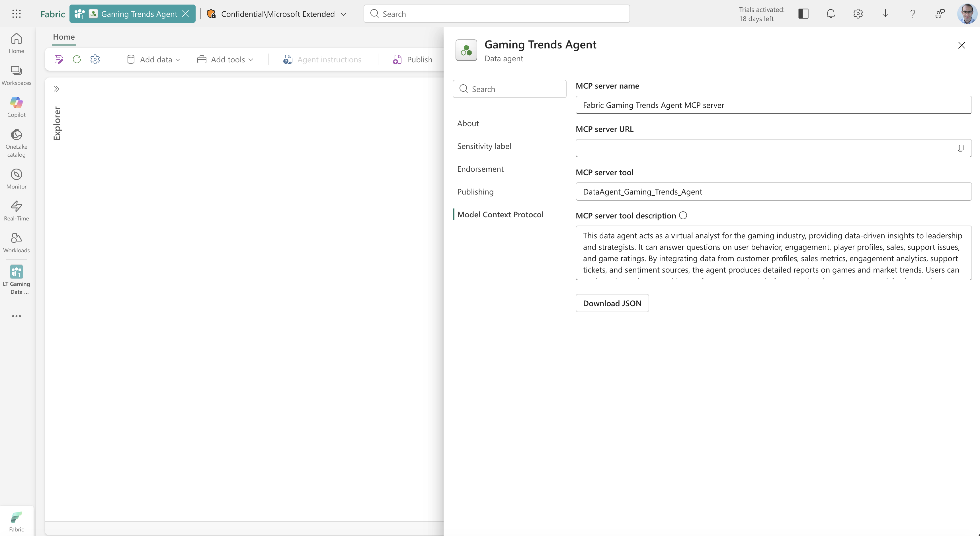Expand the Explorer pane
The height and width of the screenshot is (536, 980).
[56, 89]
